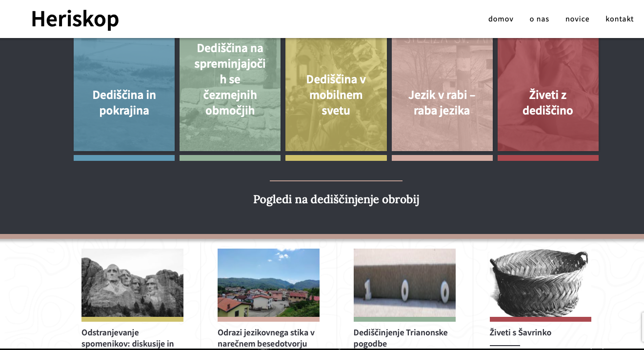Click the thumbnail showing the number 100

click(404, 283)
